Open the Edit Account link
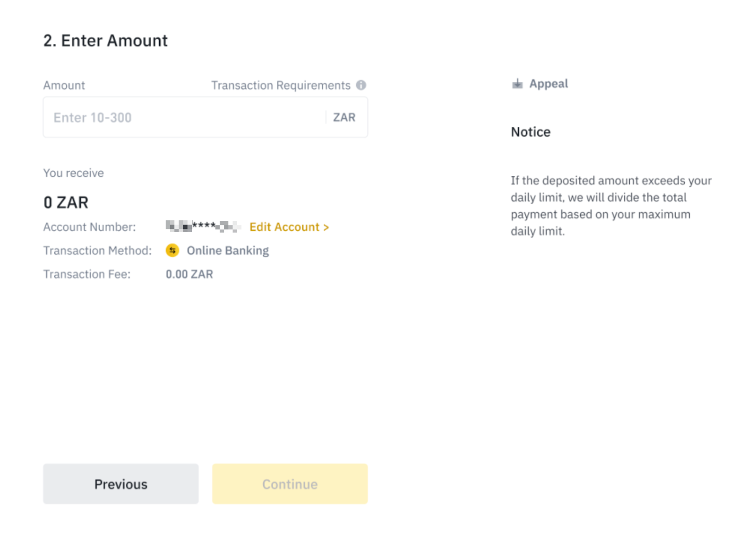 [284, 227]
